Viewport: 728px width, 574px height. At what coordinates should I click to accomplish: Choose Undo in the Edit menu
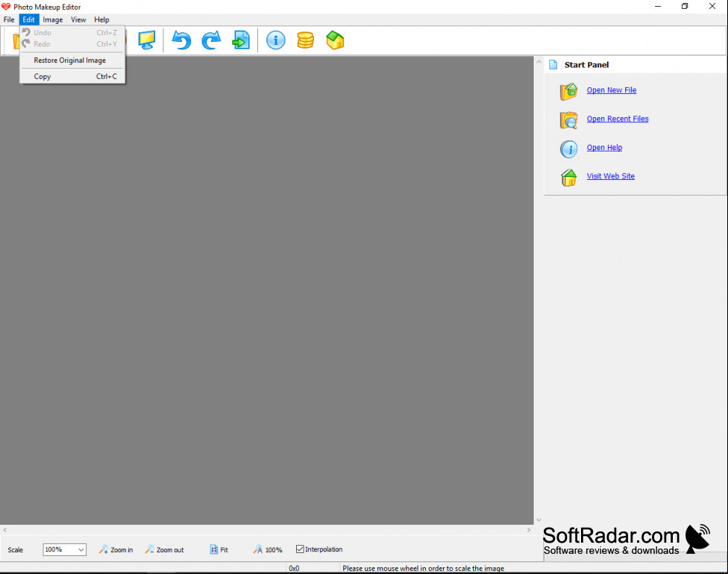click(72, 33)
